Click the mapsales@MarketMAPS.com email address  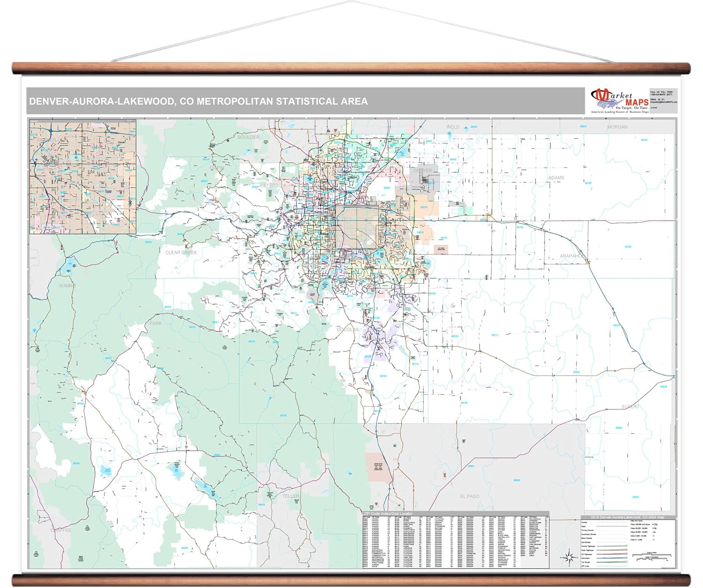pyautogui.click(x=664, y=102)
